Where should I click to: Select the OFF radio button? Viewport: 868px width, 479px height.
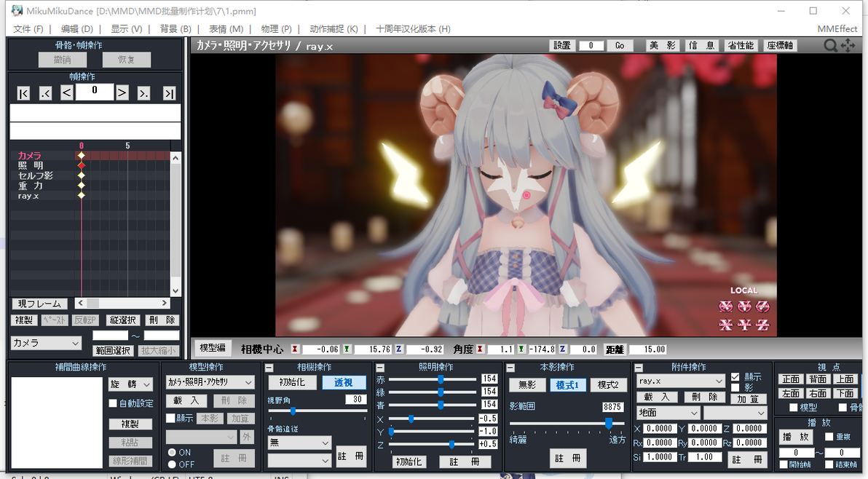click(172, 464)
